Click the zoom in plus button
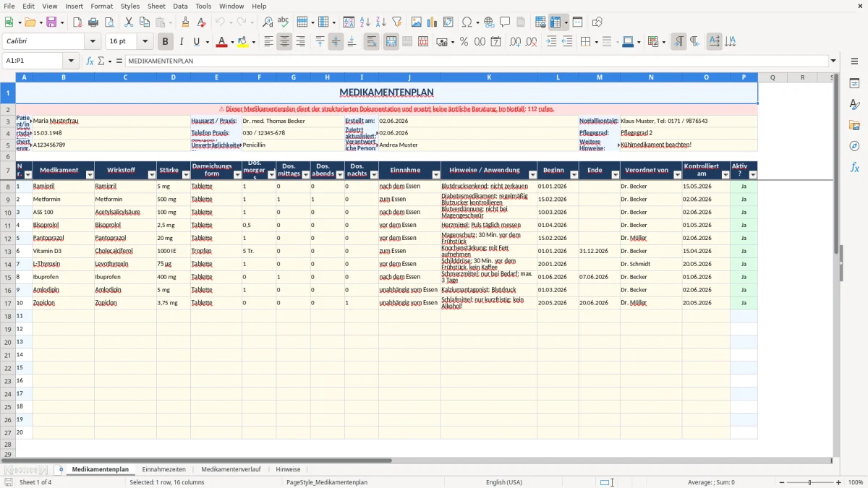Screen dimensions: 868x488 point(839,482)
